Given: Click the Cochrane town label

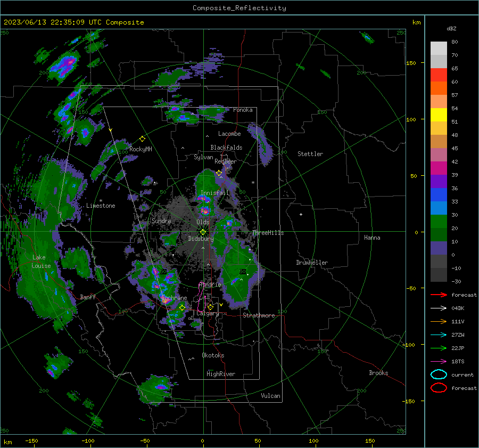Looking at the screenshot, I should point(174,298).
